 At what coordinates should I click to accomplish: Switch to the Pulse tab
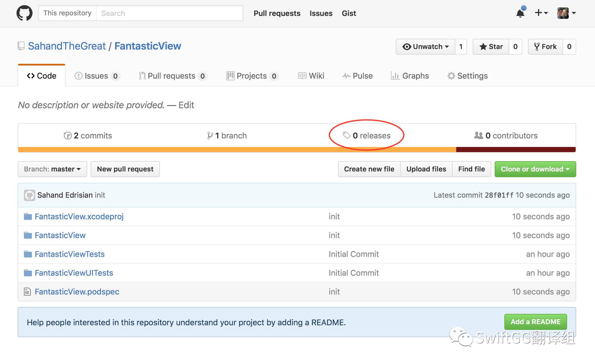[358, 76]
